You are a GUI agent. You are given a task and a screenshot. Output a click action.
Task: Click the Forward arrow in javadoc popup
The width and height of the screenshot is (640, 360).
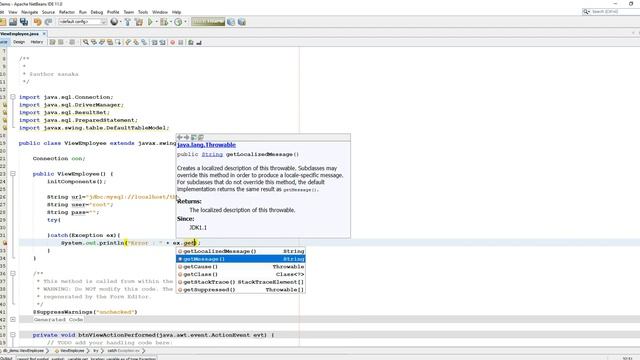click(x=187, y=138)
